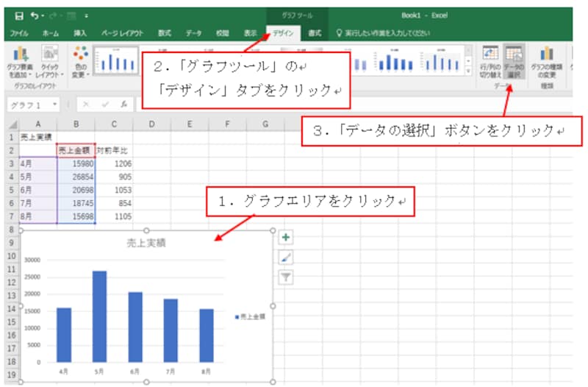Screen dimensions: 588x387
Task: Select cell A5 with 6月
Action: pyautogui.click(x=38, y=190)
